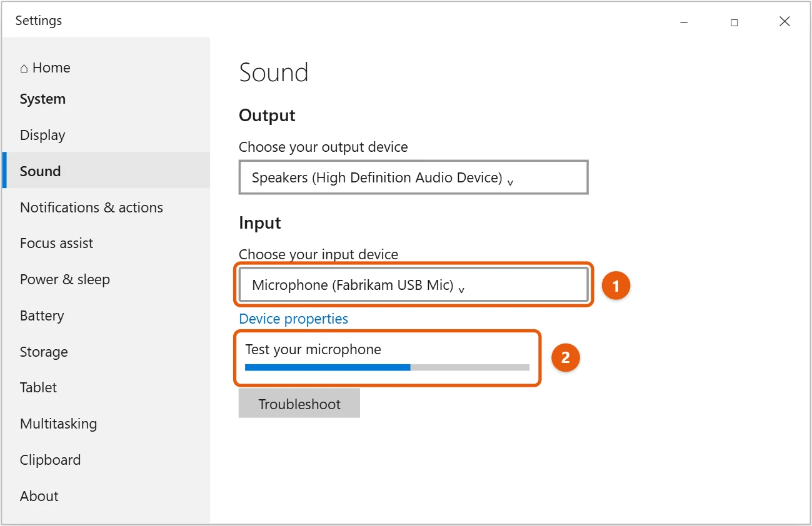The height and width of the screenshot is (526, 812).
Task: Click 'Test your microphone' label
Action: [313, 349]
